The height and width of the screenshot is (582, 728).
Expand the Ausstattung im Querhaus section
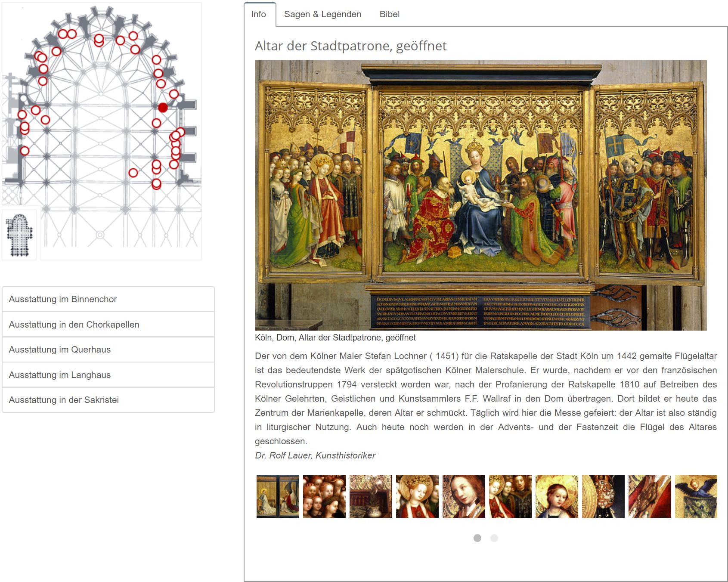tap(108, 350)
